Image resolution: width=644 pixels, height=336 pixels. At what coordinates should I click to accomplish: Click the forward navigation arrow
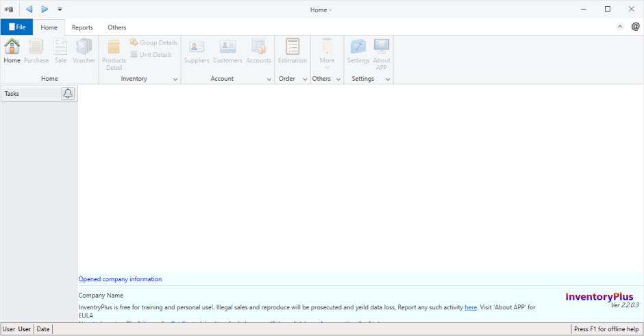coord(45,9)
